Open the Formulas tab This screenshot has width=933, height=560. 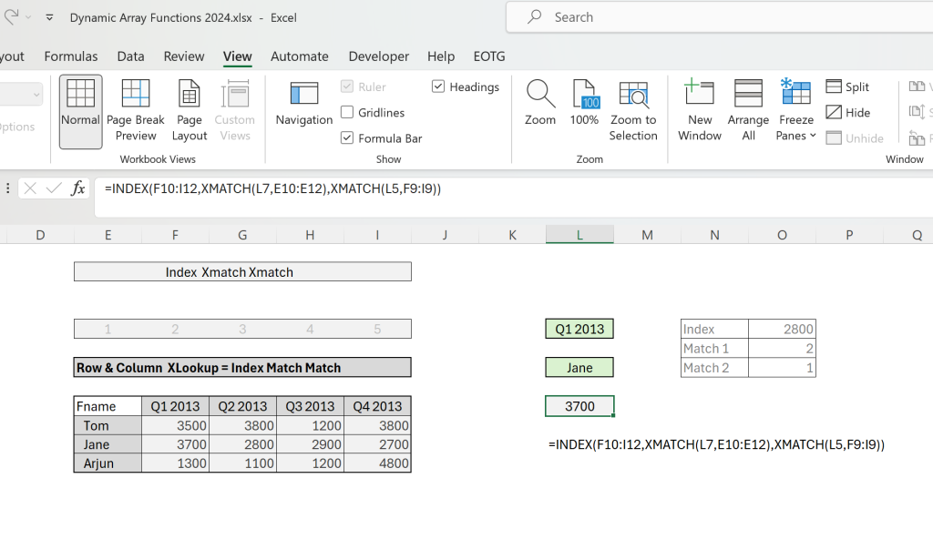coord(71,56)
